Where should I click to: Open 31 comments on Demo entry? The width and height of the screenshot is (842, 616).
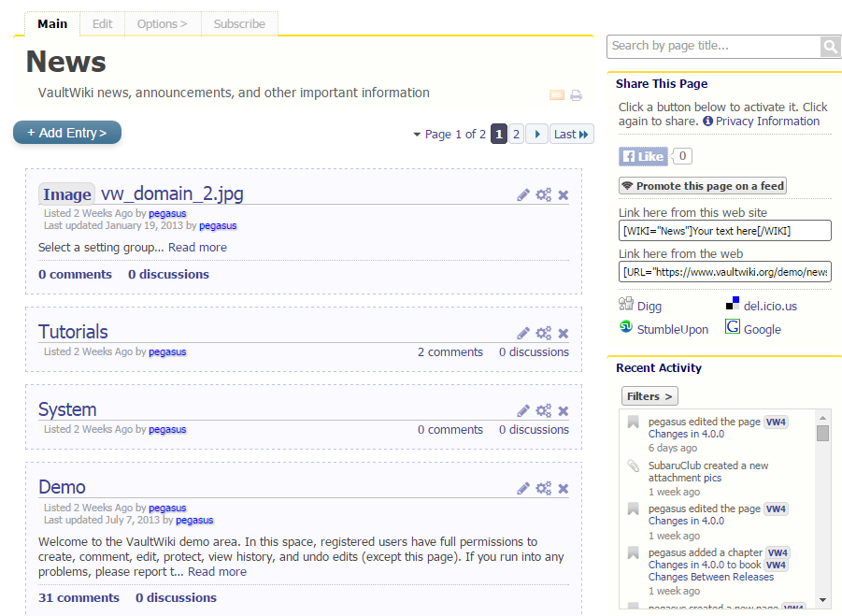pos(78,597)
